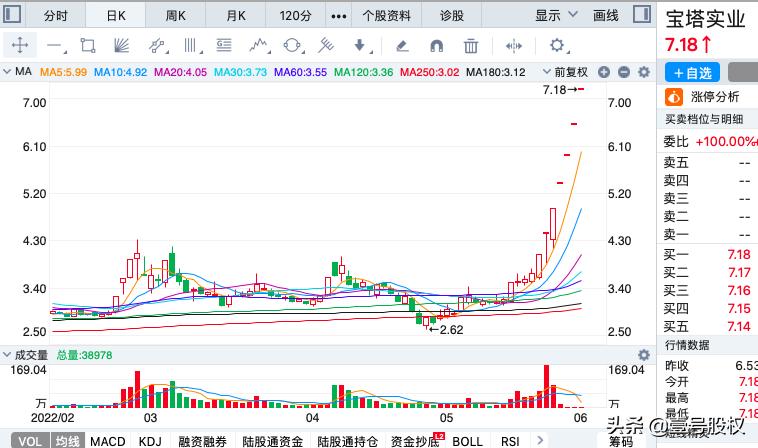Toggle the right sidebar panel icon
The width and height of the screenshot is (758, 448).
point(642,14)
